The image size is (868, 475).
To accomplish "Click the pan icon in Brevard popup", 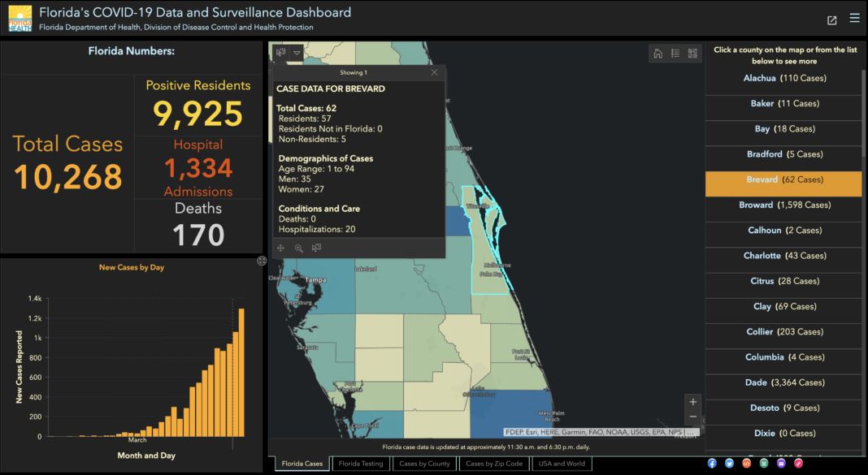I will coord(281,248).
